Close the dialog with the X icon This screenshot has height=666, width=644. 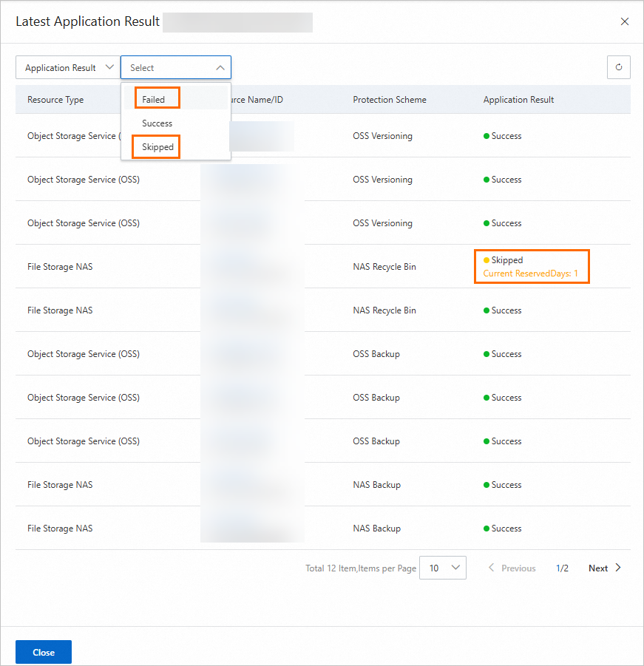tap(625, 21)
